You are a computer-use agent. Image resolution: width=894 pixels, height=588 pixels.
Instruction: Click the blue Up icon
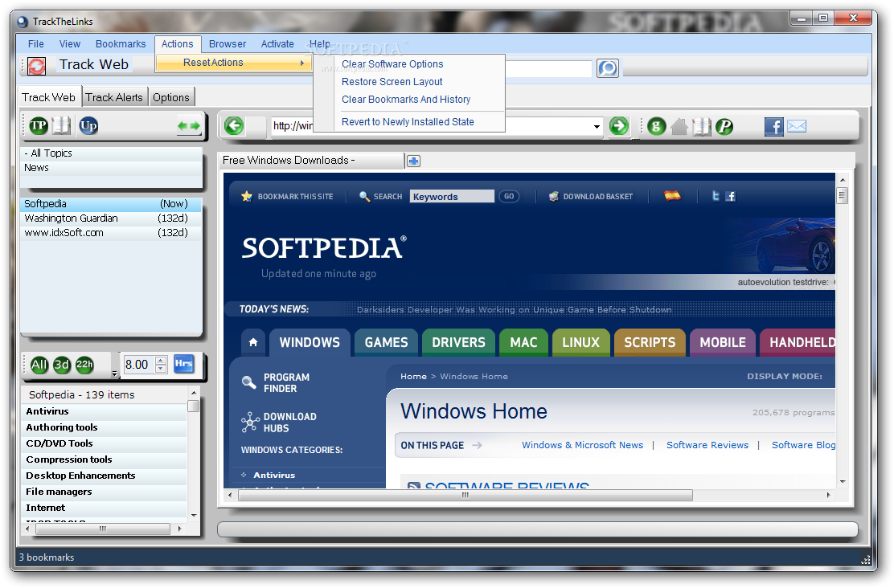88,125
